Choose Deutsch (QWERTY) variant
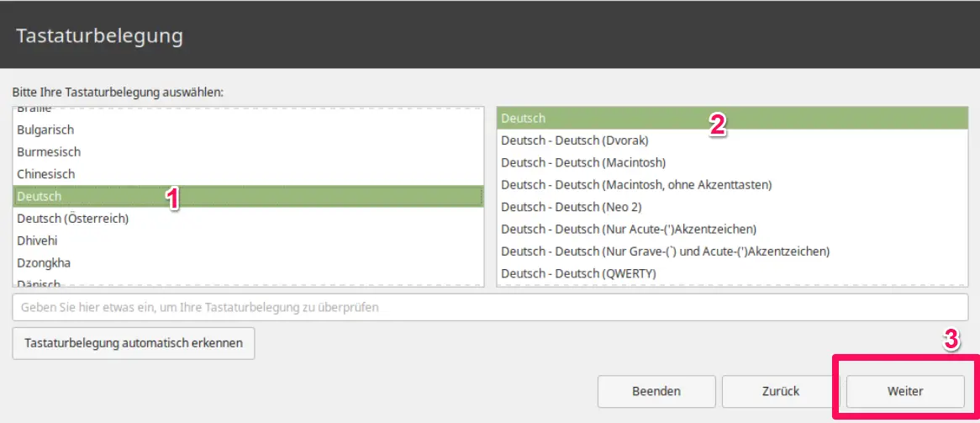The height and width of the screenshot is (423, 980). [578, 273]
